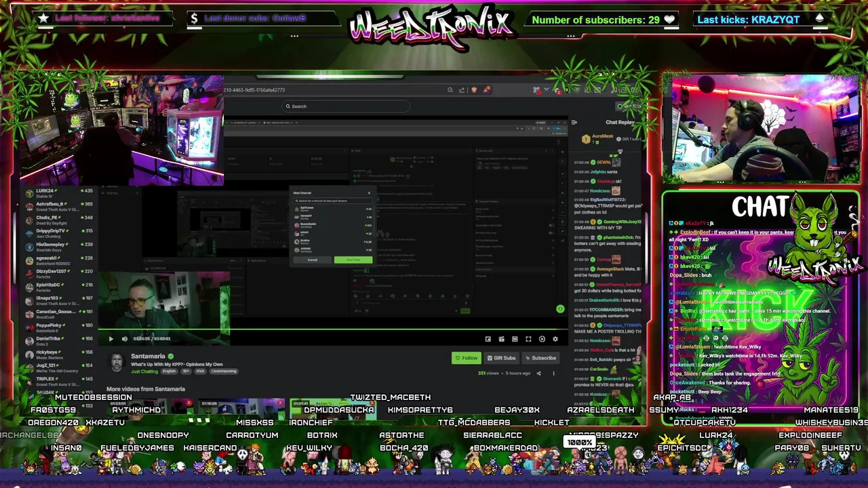Mute the video player volume

click(125, 339)
